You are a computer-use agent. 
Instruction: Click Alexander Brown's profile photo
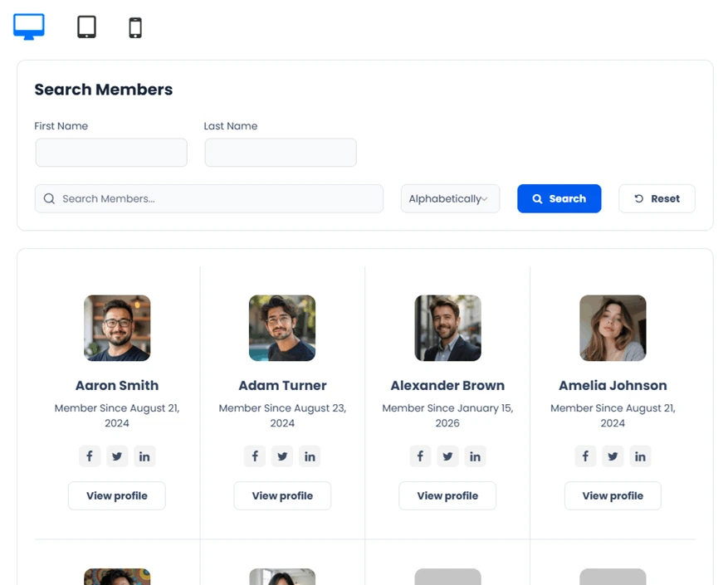click(447, 329)
